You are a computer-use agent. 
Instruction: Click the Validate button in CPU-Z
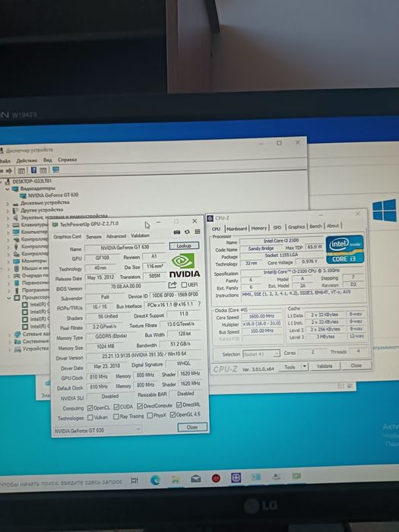coord(325,366)
